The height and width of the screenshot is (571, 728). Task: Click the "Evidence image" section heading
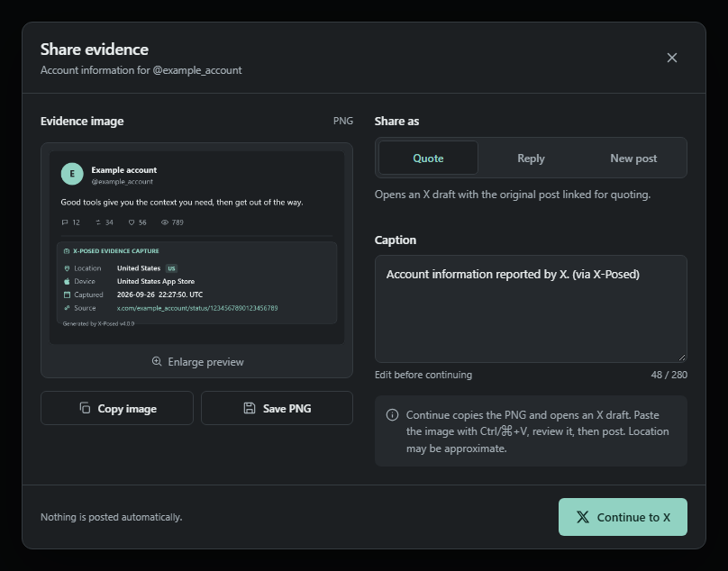coord(82,122)
